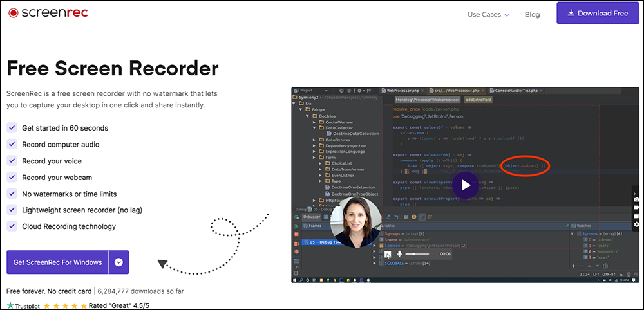Viewport: 644px width, 310px height.
Task: Click the settings gear icon in the video's side toolbar
Action: tap(636, 224)
